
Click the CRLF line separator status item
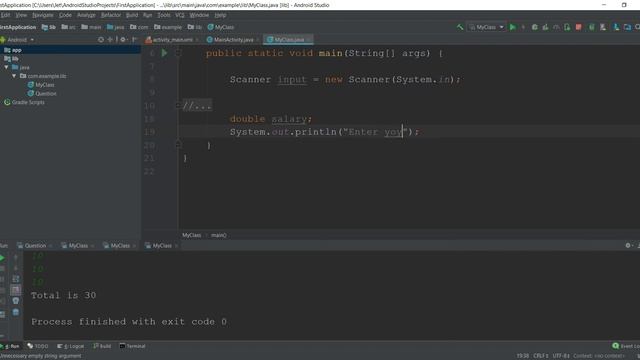tap(540, 356)
